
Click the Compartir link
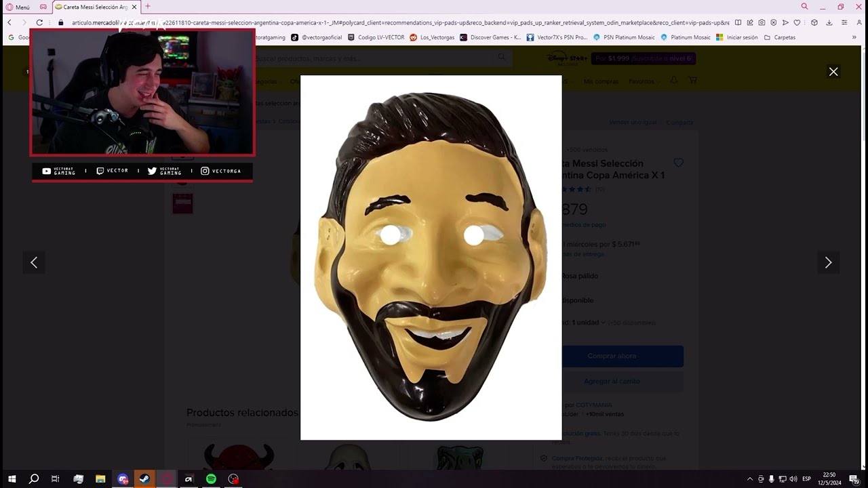[679, 122]
